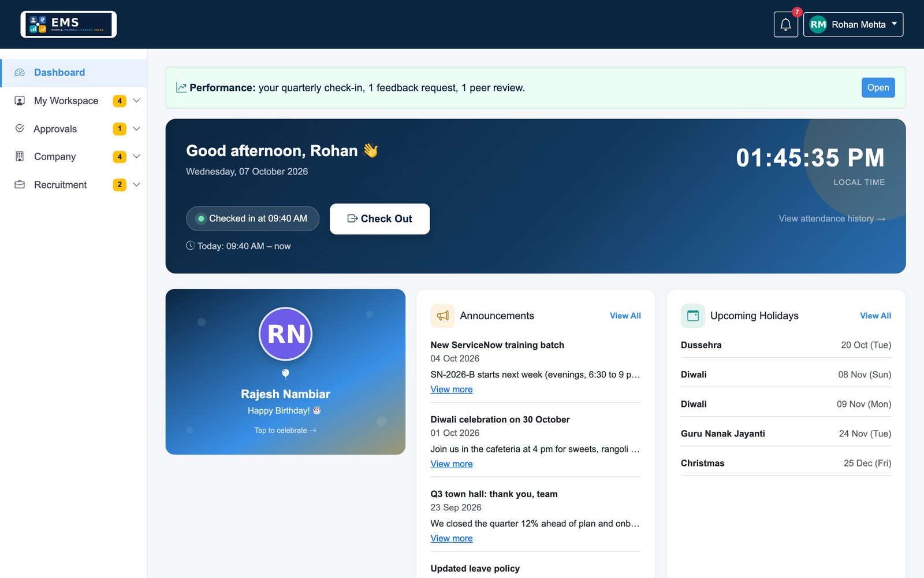Click the My Workspace badge showing 4
This screenshot has width=924, height=578.
tap(120, 101)
